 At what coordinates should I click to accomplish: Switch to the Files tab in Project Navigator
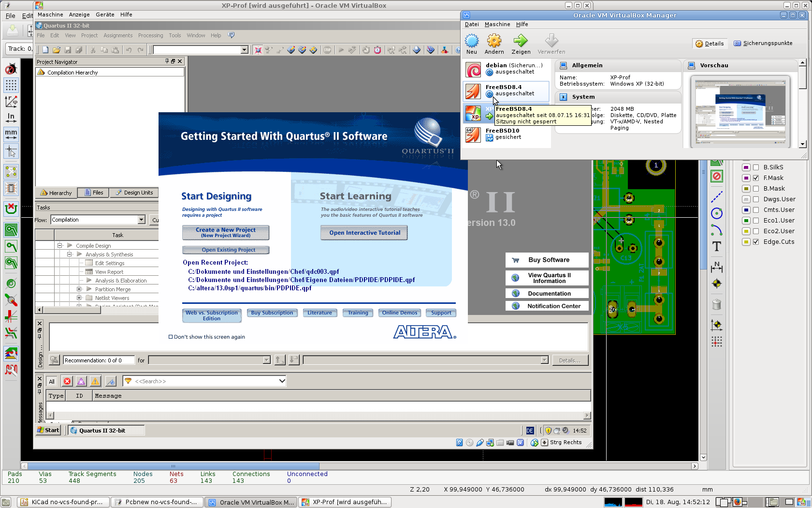pos(94,193)
